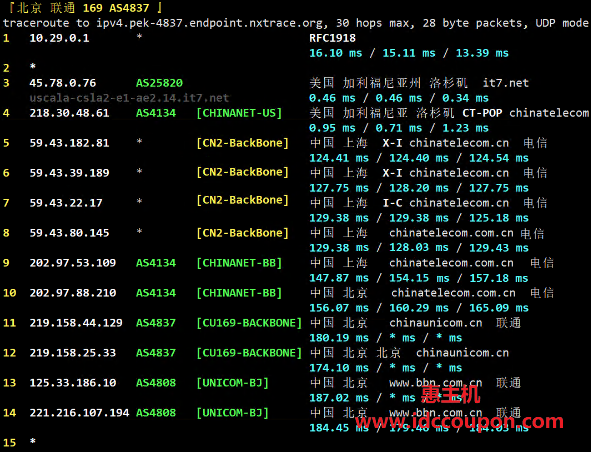Viewport: 591px width, 452px height.
Task: Click hop number 15
Action: (9, 443)
